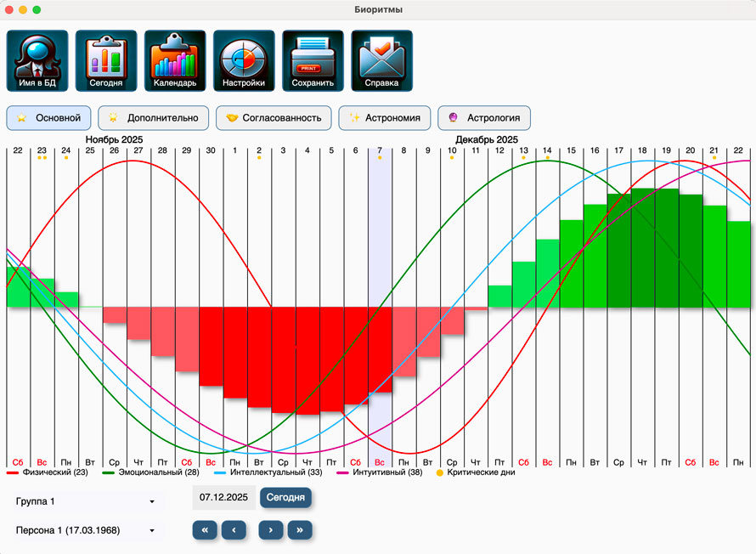The width and height of the screenshot is (756, 554).
Task: Open the 'Имя в БД' database name icon
Action: (x=37, y=61)
